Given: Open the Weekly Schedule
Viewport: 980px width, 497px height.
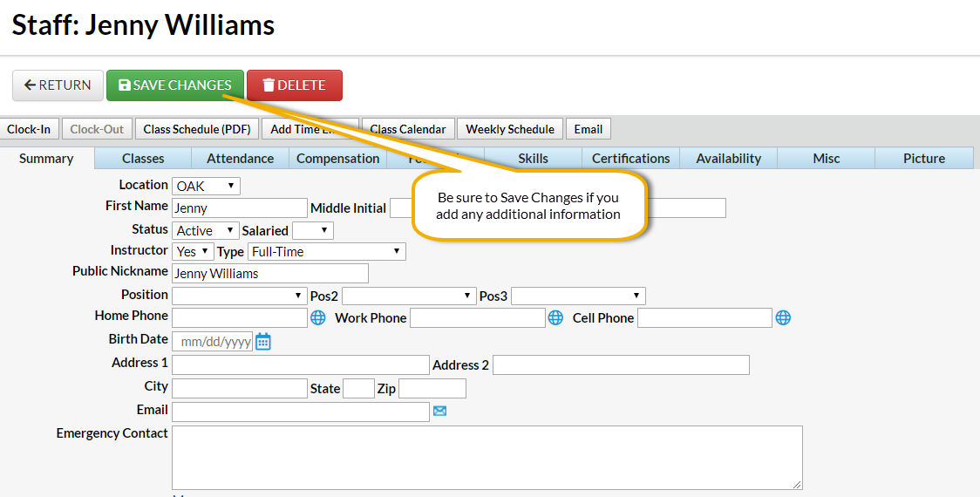Looking at the screenshot, I should tap(510, 129).
